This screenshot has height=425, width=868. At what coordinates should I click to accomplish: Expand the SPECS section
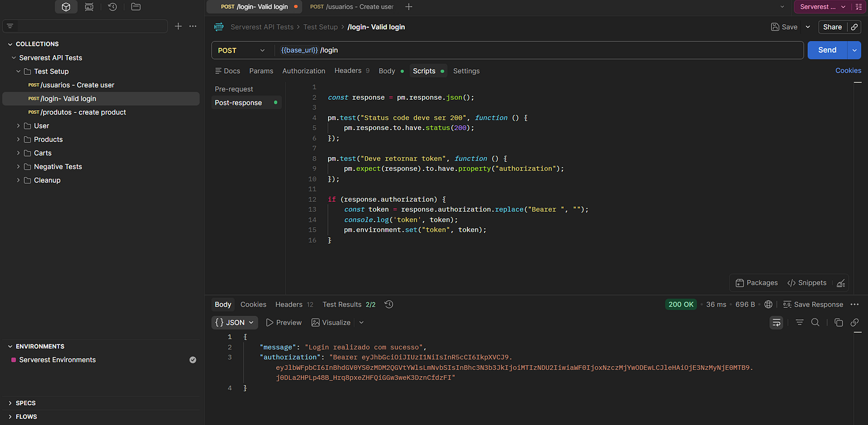click(10, 403)
